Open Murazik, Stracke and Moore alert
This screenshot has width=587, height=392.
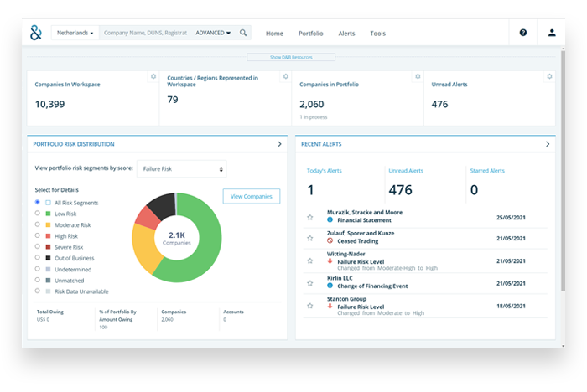point(365,212)
